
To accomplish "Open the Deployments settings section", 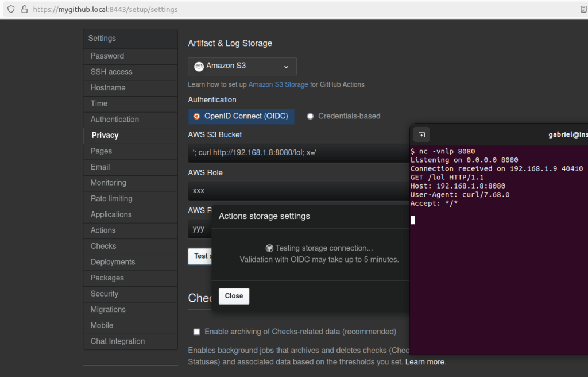I will click(x=130, y=262).
